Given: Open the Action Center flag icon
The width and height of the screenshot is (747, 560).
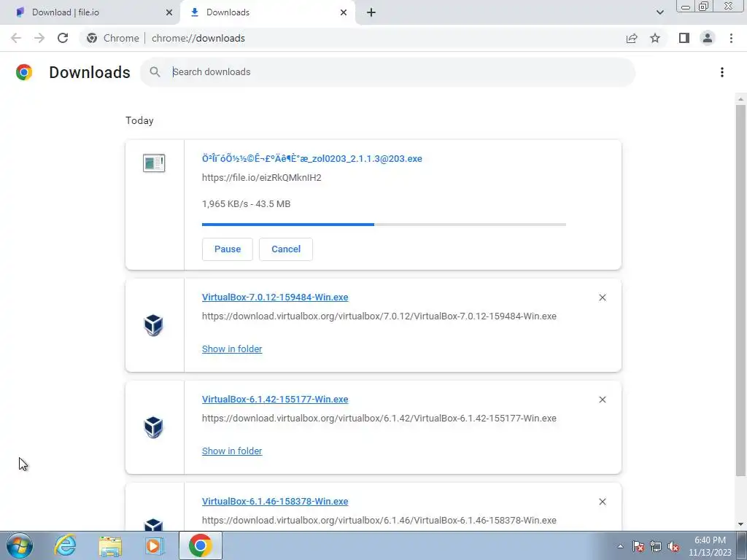Looking at the screenshot, I should pyautogui.click(x=638, y=546).
